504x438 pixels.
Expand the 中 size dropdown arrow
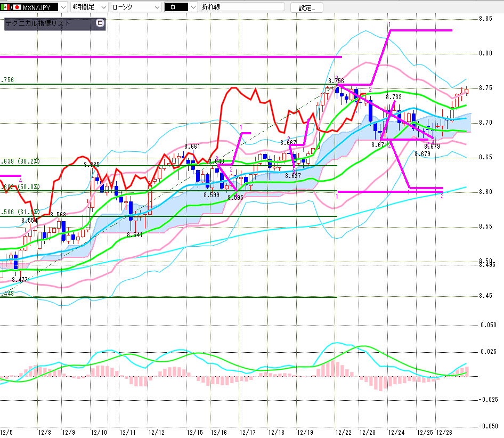point(192,7)
